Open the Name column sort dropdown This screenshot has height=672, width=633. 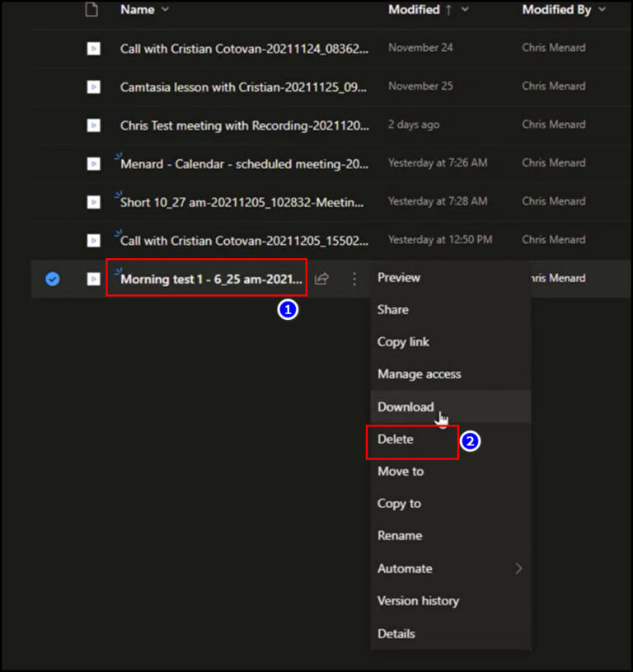[166, 10]
